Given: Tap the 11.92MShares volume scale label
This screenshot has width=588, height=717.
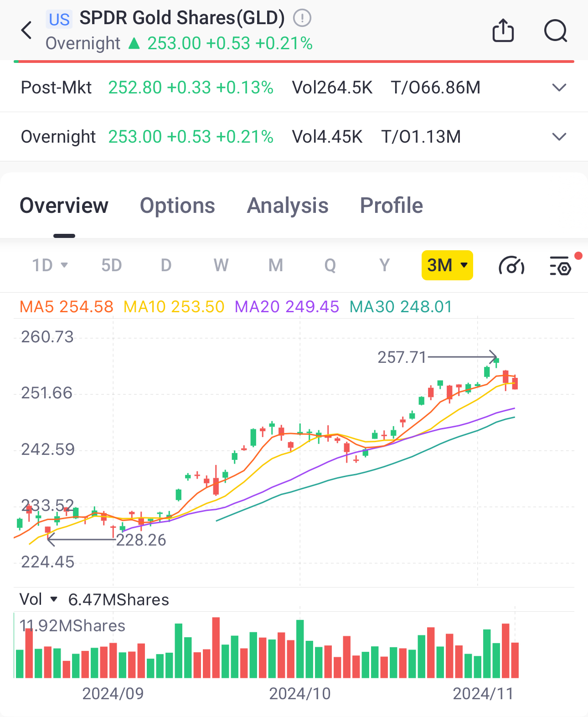Looking at the screenshot, I should (x=72, y=626).
